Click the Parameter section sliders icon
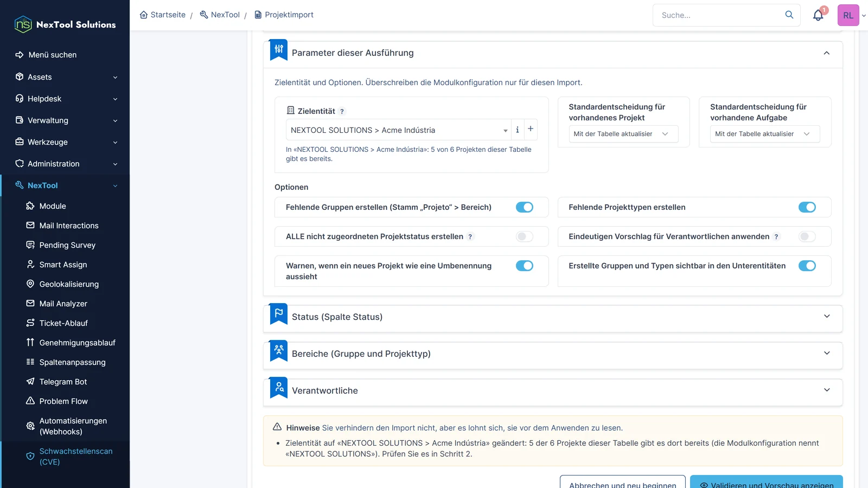Viewport: 868px width, 488px height. click(279, 50)
